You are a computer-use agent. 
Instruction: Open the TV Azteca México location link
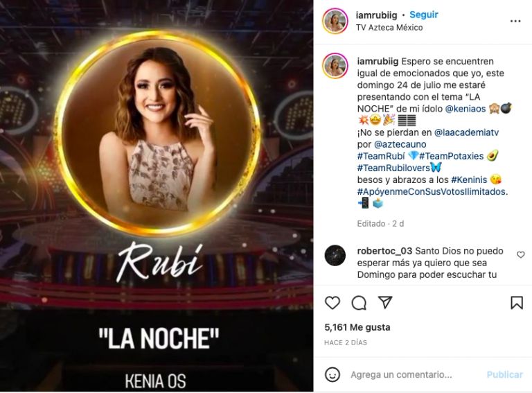pos(389,28)
